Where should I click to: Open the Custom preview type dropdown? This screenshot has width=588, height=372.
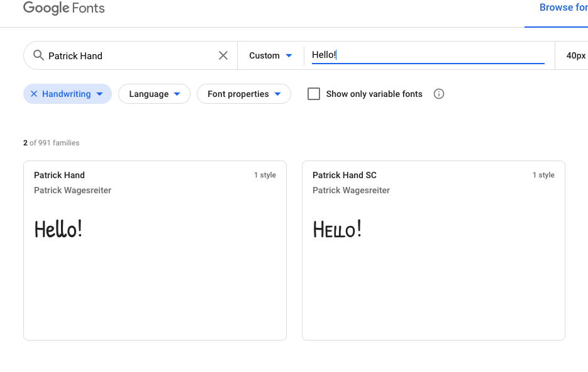[x=270, y=55]
